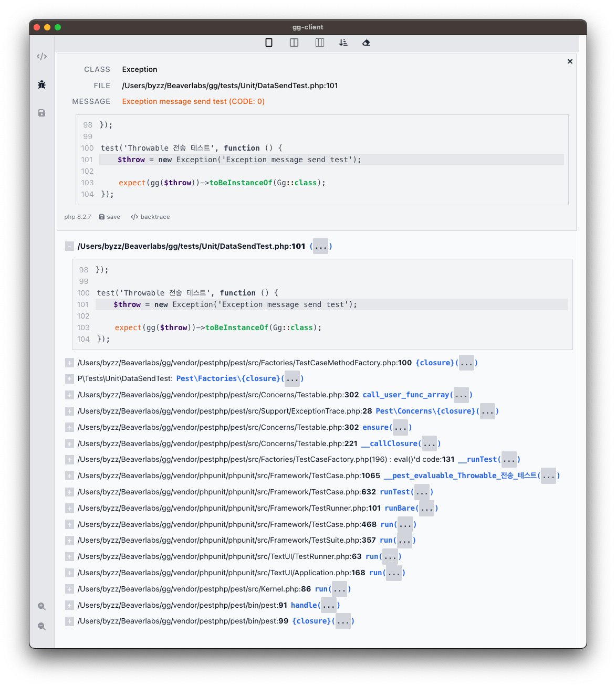Select the single-column layout icon
This screenshot has height=687, width=616.
(269, 43)
